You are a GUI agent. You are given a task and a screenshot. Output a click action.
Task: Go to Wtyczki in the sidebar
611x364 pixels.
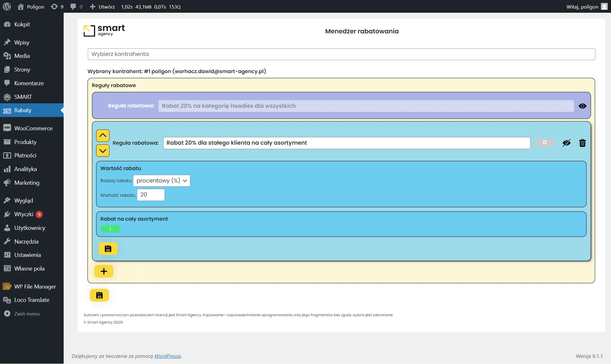coord(24,214)
